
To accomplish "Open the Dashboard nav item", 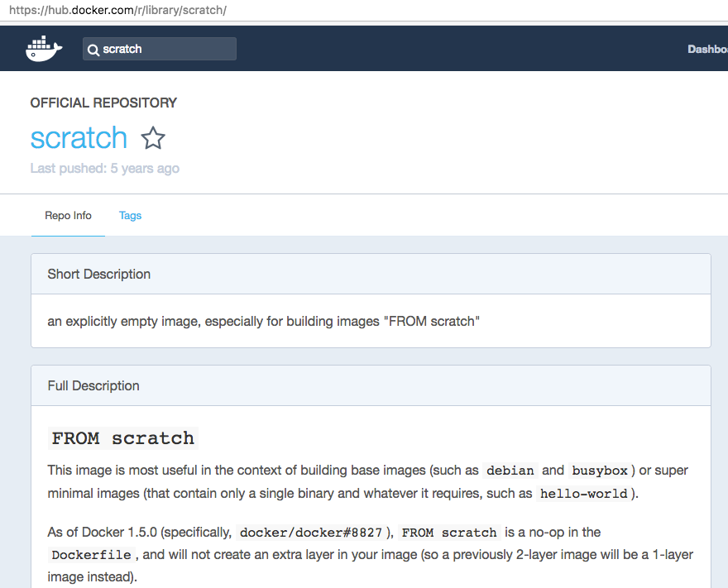I will (x=707, y=49).
